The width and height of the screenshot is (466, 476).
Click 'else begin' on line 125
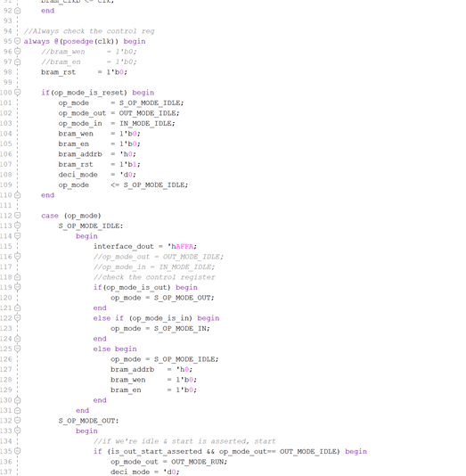coord(115,349)
